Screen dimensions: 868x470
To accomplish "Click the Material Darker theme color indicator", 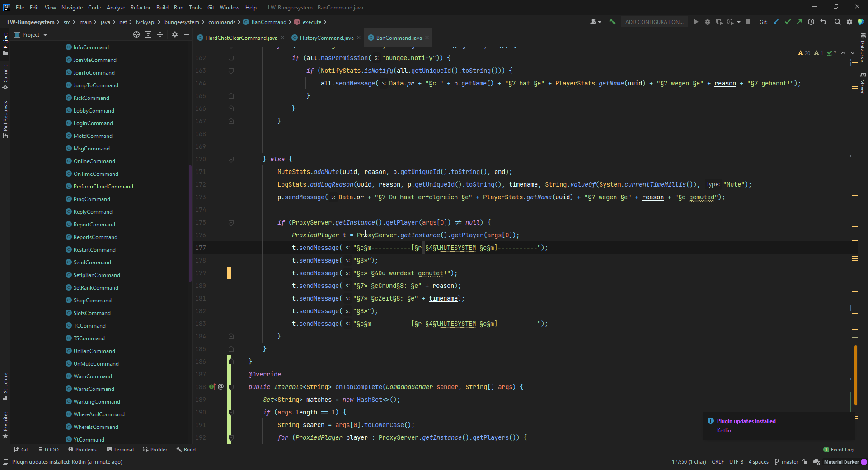I will 864,462.
